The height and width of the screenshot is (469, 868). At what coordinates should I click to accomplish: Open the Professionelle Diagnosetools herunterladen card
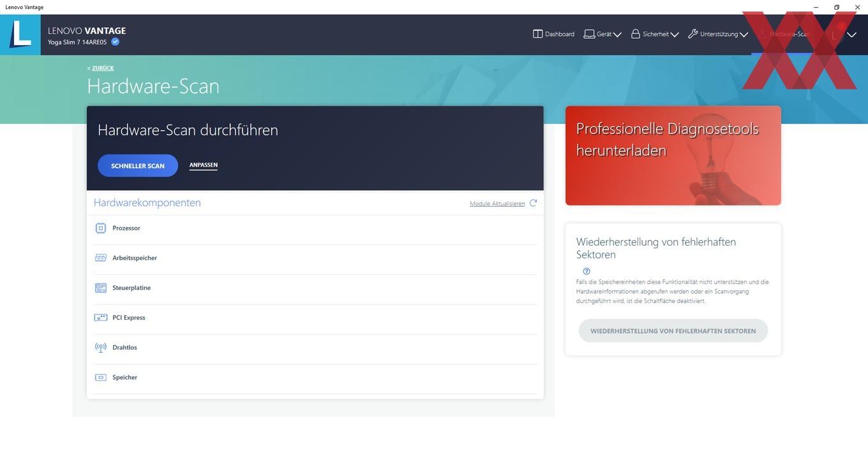click(x=673, y=156)
